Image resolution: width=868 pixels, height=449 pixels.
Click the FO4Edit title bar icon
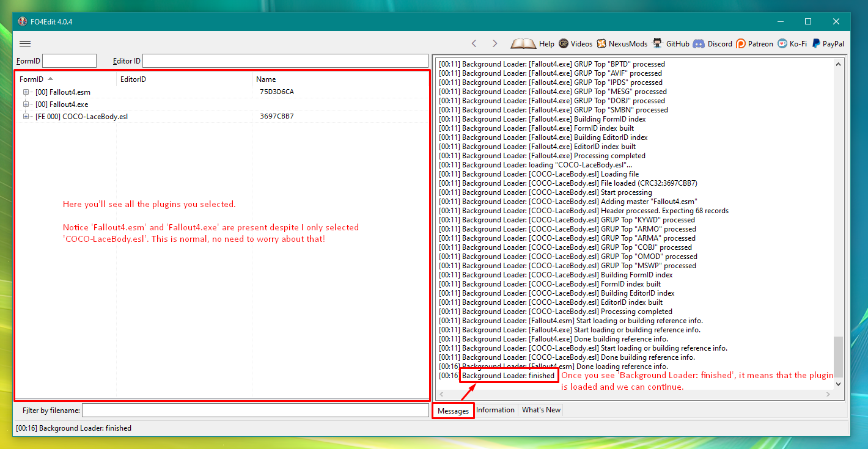click(22, 21)
